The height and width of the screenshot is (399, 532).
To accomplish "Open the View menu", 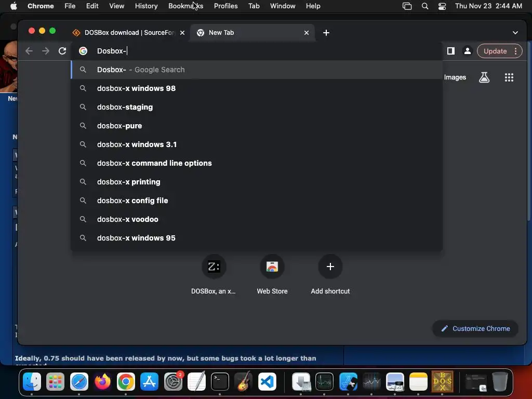I will [116, 6].
